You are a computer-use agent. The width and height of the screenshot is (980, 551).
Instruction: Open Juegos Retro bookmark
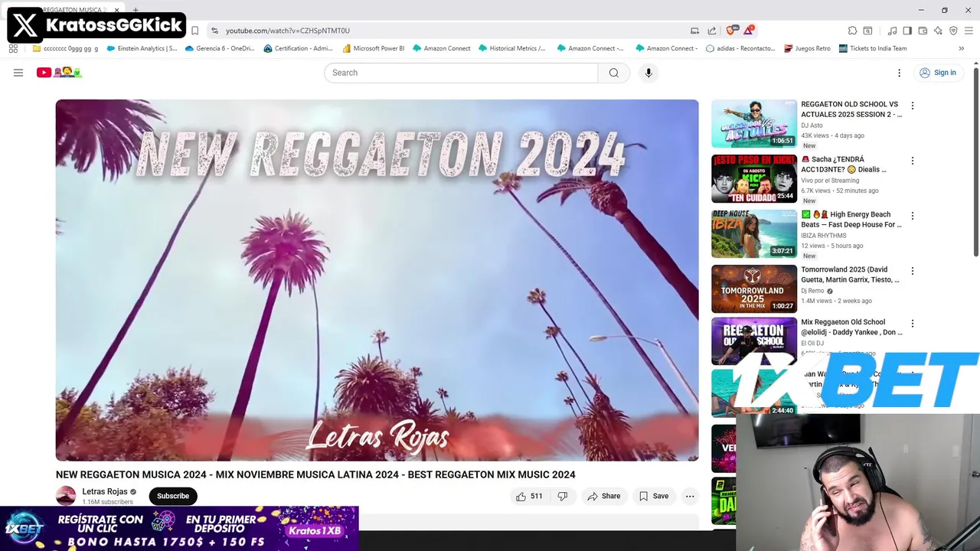pos(808,48)
